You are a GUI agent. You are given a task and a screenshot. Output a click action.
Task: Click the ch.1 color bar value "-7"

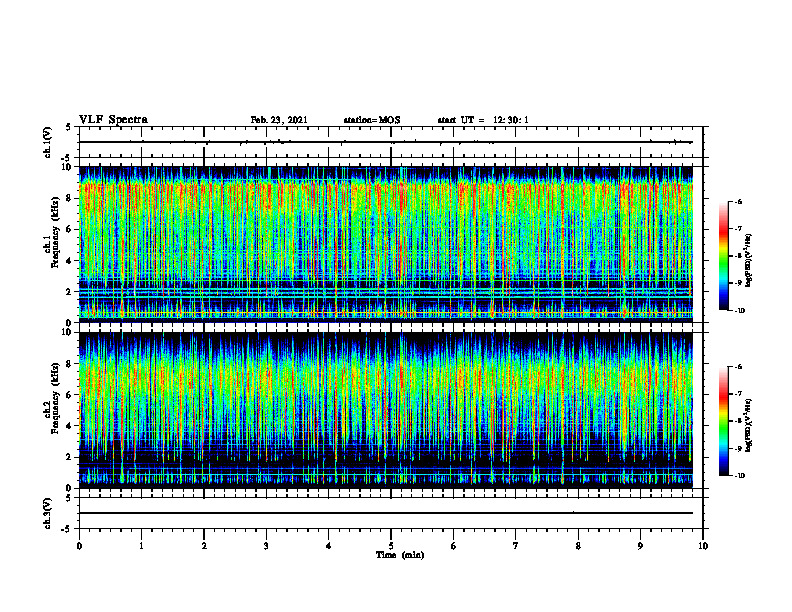coord(738,229)
